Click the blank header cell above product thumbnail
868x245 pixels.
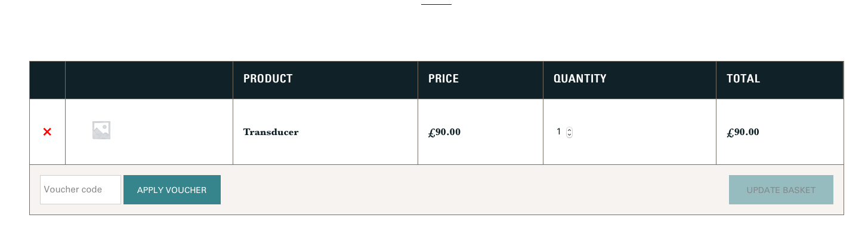coord(149,79)
